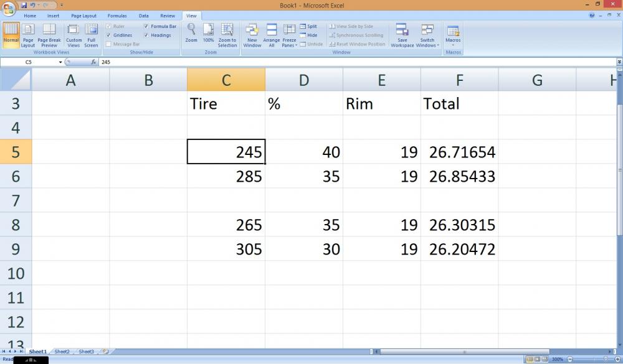
Task: Switch to Sheet3 tab
Action: click(86, 352)
